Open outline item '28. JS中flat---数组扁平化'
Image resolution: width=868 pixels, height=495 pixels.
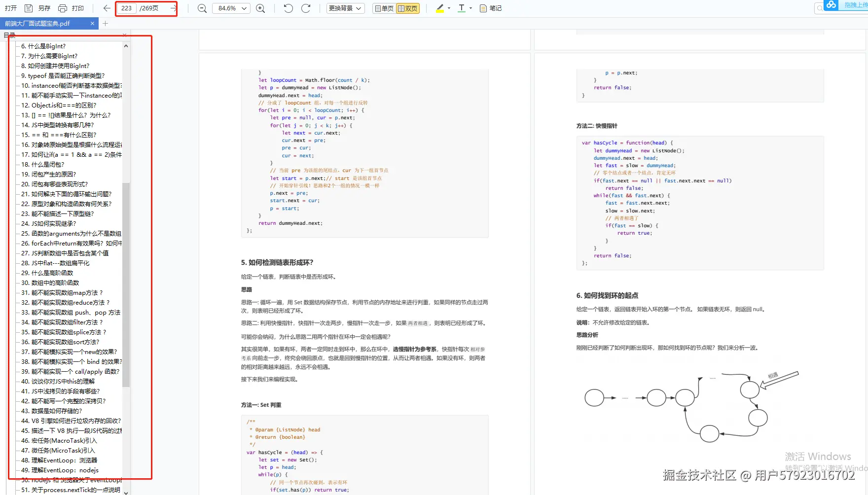55,263
